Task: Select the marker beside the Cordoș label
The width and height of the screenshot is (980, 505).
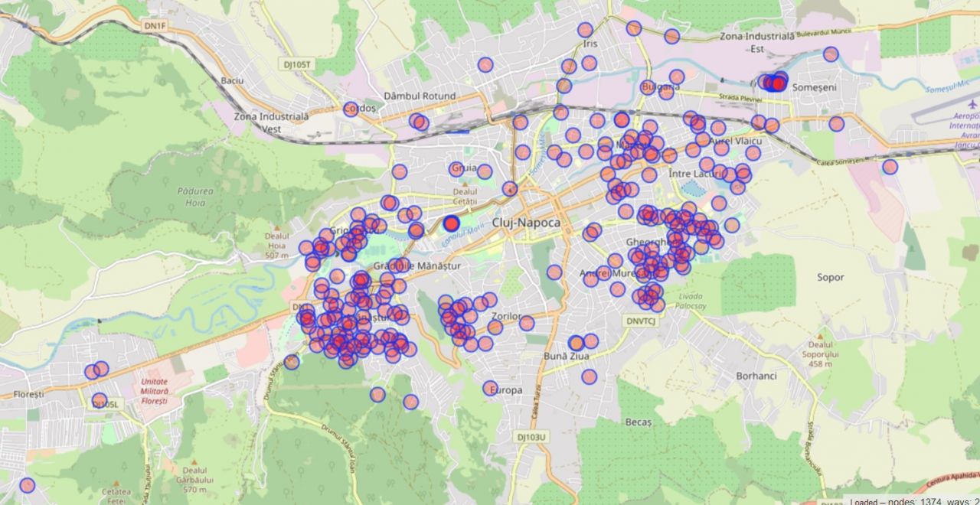Action: (351, 109)
